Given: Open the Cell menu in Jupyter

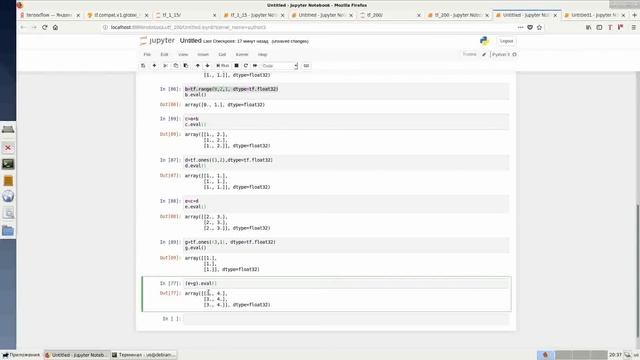Looking at the screenshot, I should click(x=222, y=54).
